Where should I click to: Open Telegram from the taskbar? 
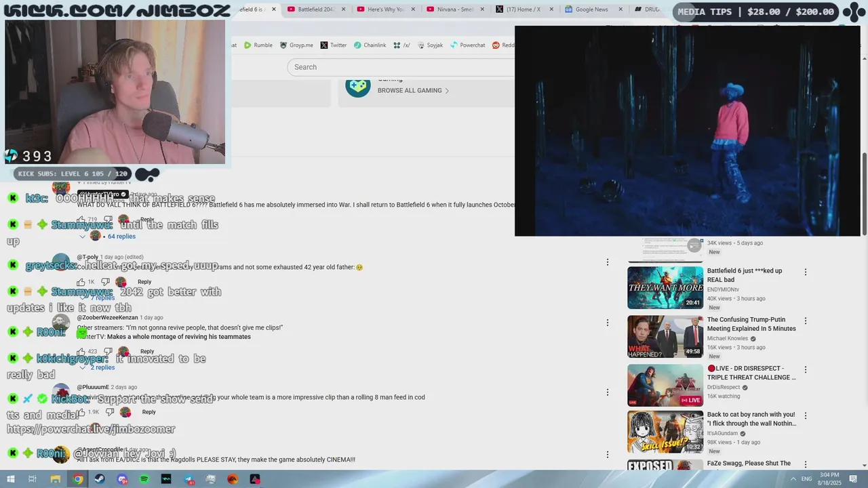tap(189, 479)
